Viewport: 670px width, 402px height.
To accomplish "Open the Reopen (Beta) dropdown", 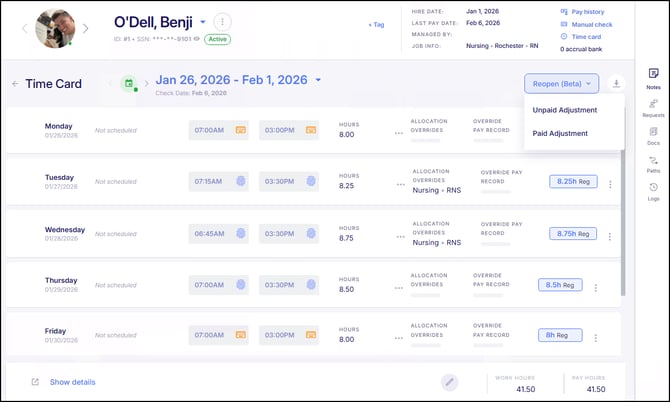I will click(560, 84).
